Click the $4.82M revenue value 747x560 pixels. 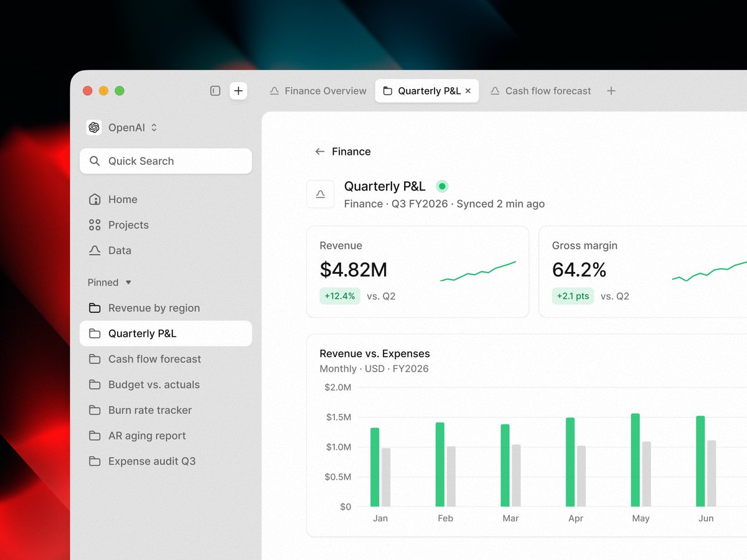354,270
